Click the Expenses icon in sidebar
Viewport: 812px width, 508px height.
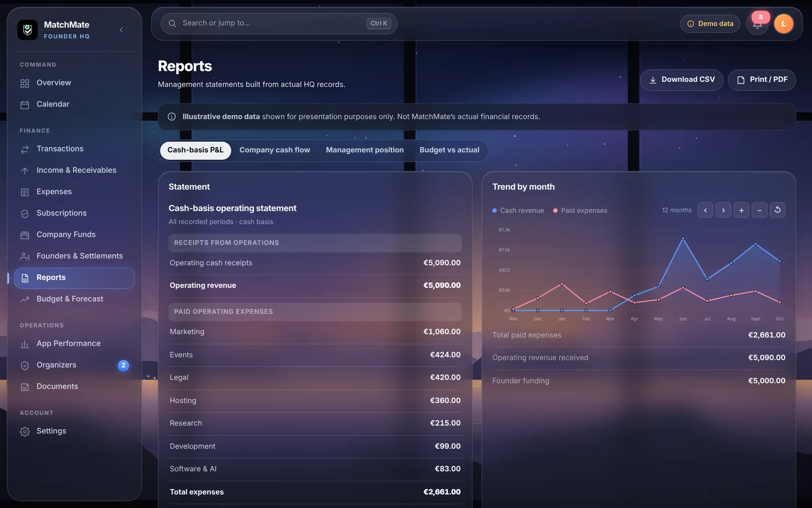point(25,192)
